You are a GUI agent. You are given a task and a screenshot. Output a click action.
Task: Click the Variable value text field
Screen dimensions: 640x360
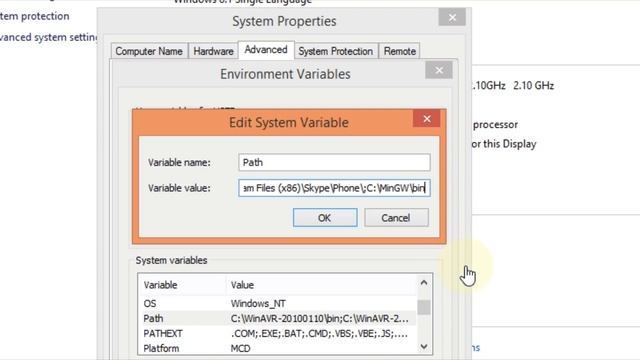tap(334, 188)
